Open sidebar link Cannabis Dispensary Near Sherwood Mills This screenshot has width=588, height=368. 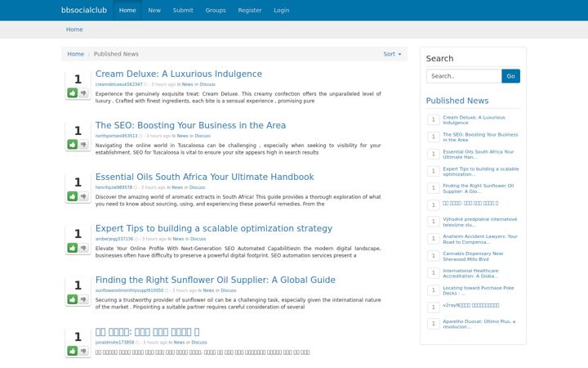click(473, 256)
